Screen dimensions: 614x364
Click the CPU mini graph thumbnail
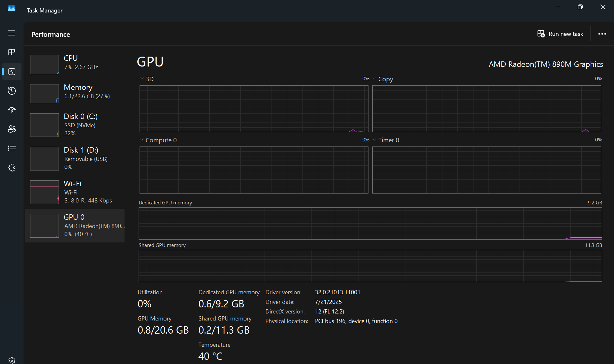(x=44, y=65)
